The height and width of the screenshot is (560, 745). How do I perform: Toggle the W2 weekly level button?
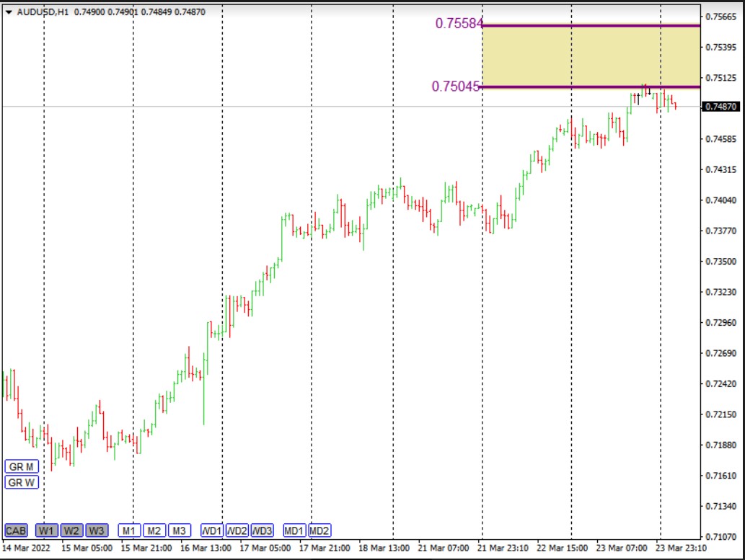coord(71,531)
